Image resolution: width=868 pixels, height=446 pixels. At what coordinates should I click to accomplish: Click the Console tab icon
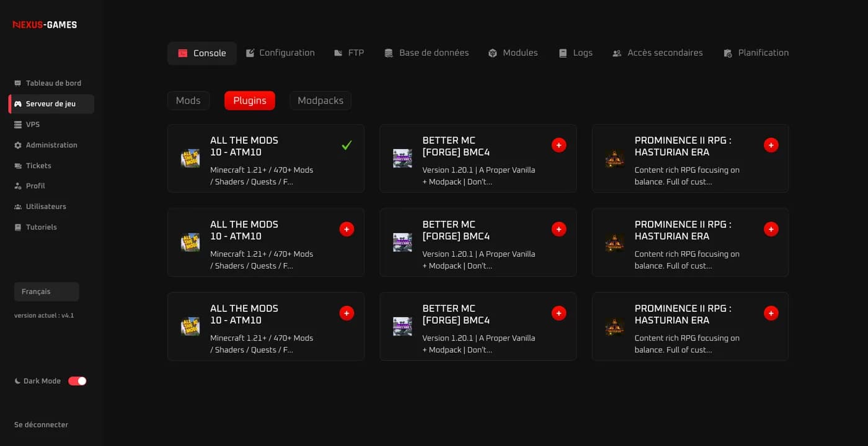pyautogui.click(x=182, y=53)
